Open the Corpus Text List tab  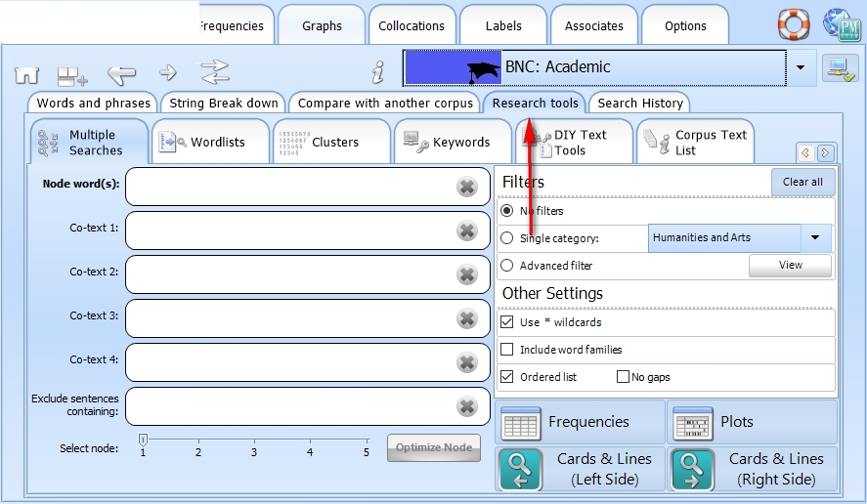click(696, 142)
